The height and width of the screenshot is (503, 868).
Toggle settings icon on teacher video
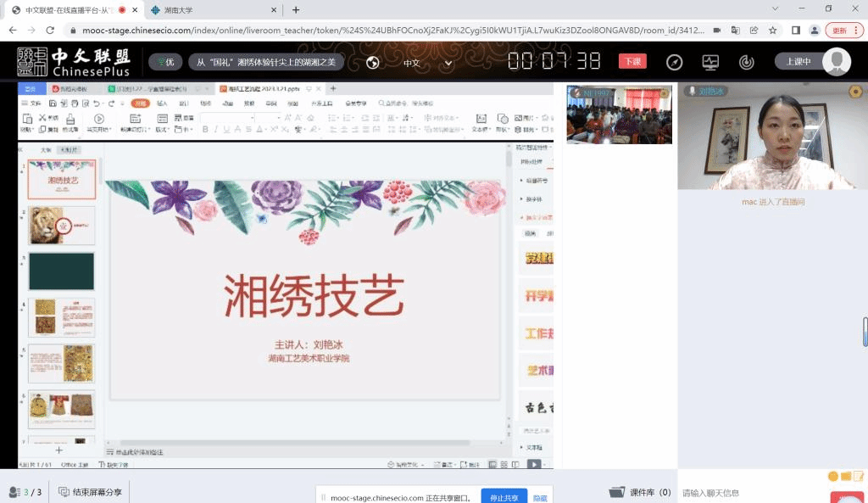click(855, 92)
